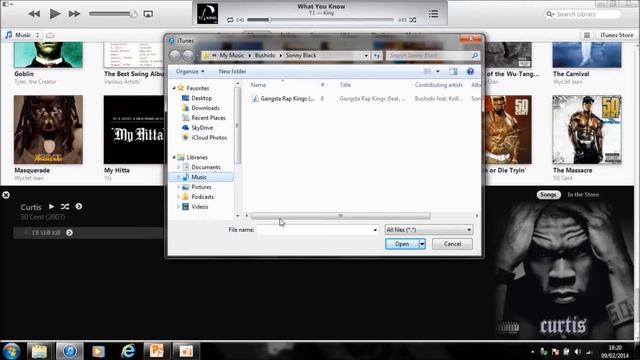The image size is (640, 360).
Task: Select SkyDrive in Favorites
Action: (x=202, y=128)
